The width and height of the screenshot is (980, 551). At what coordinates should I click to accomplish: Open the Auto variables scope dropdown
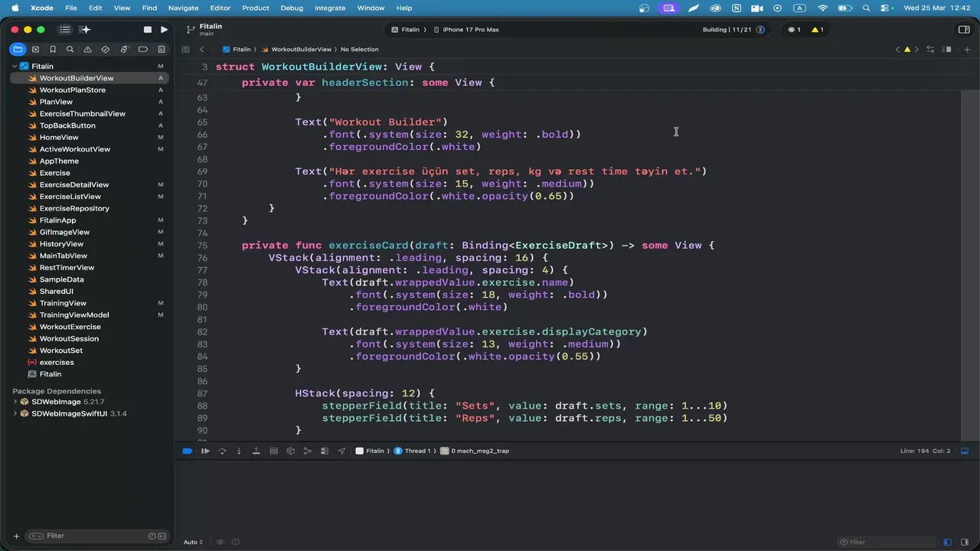(x=193, y=542)
